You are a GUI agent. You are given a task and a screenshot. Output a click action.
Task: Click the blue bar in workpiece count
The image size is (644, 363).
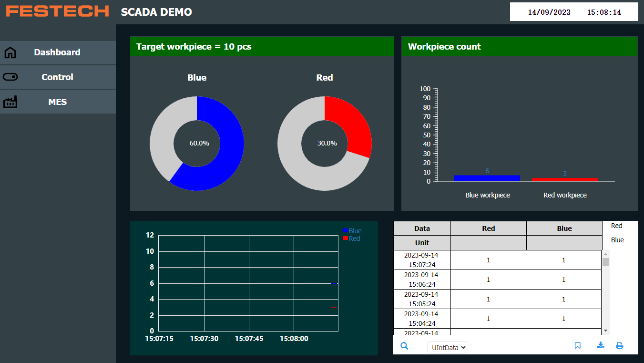tap(487, 178)
